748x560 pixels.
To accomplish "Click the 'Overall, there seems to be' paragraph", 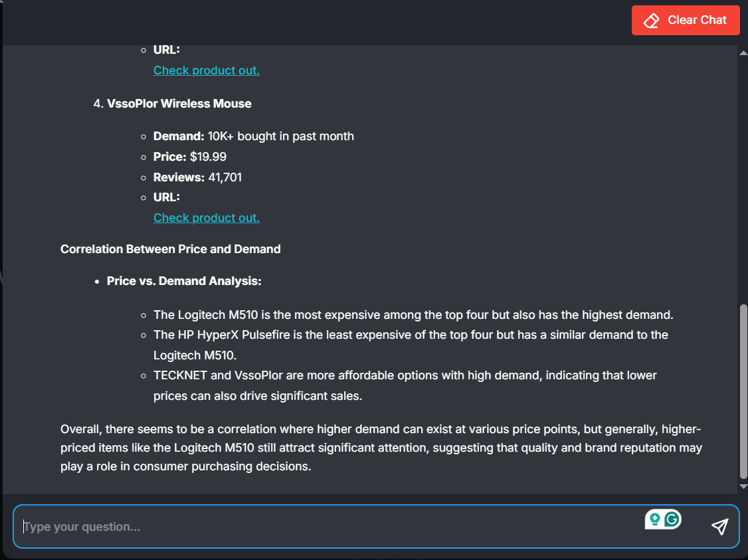I will point(381,448).
